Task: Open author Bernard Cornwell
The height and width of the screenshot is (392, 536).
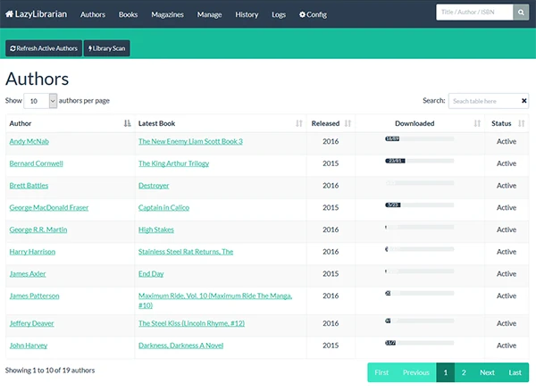Action: point(36,163)
